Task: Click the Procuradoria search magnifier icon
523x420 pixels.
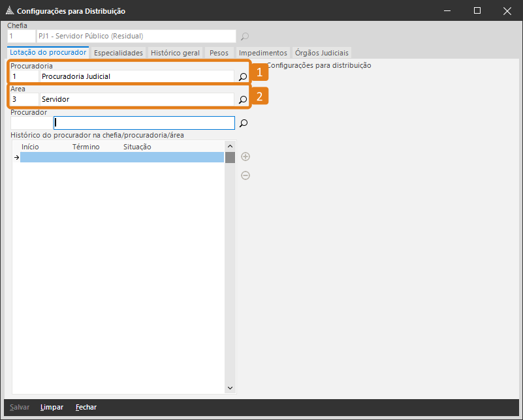Action: [x=242, y=77]
